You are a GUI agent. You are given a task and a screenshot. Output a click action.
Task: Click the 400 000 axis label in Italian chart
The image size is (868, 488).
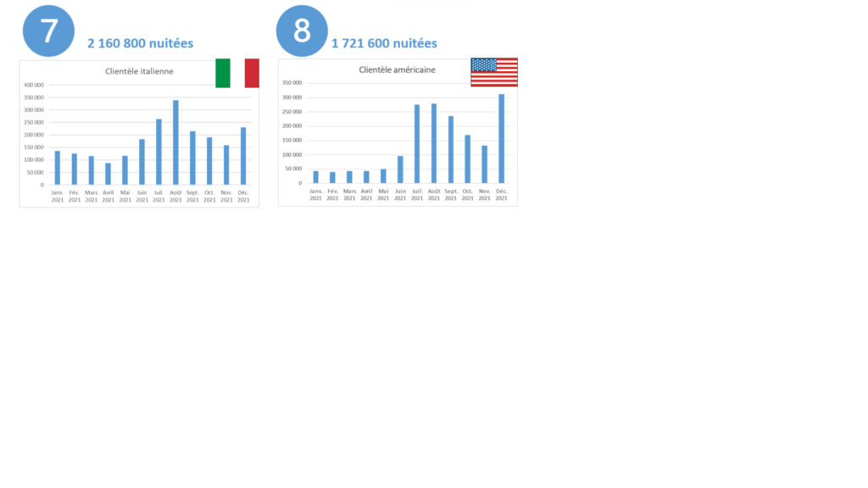click(x=34, y=86)
